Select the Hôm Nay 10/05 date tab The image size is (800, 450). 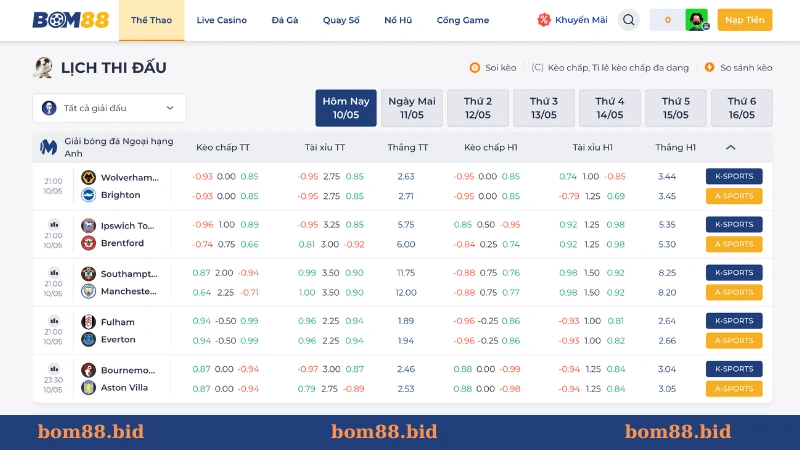[x=346, y=108]
